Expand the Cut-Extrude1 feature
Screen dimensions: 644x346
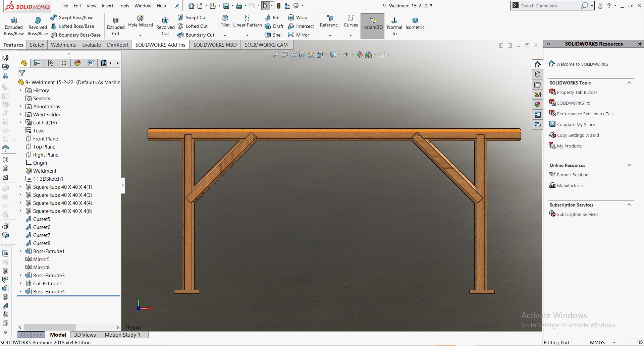[20, 283]
